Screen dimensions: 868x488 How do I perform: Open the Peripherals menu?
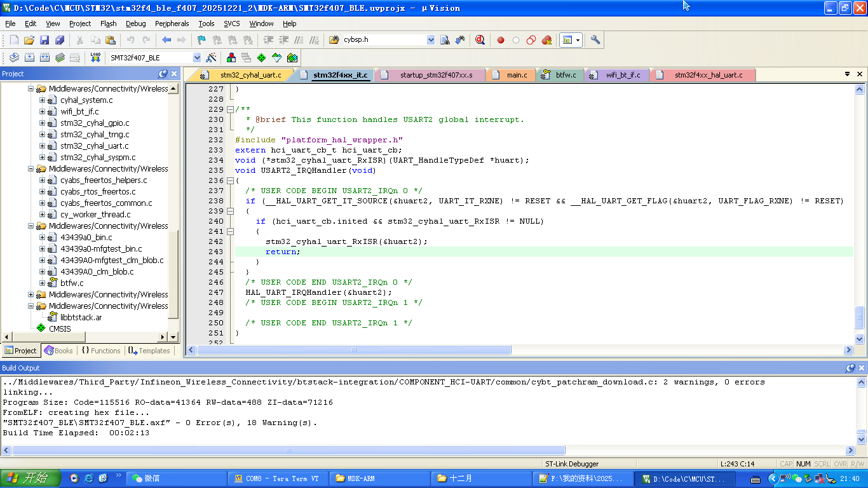pyautogui.click(x=172, y=24)
